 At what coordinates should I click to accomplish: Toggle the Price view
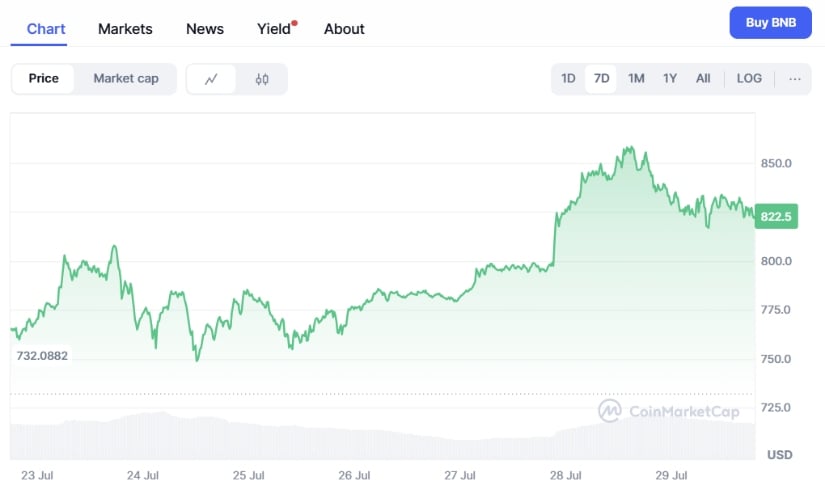tap(43, 79)
